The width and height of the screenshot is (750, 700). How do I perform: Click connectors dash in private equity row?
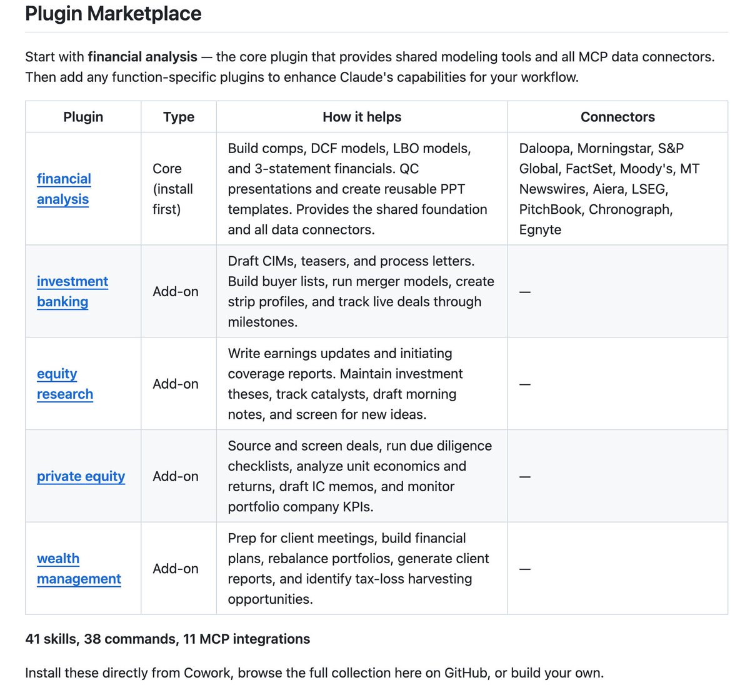525,477
